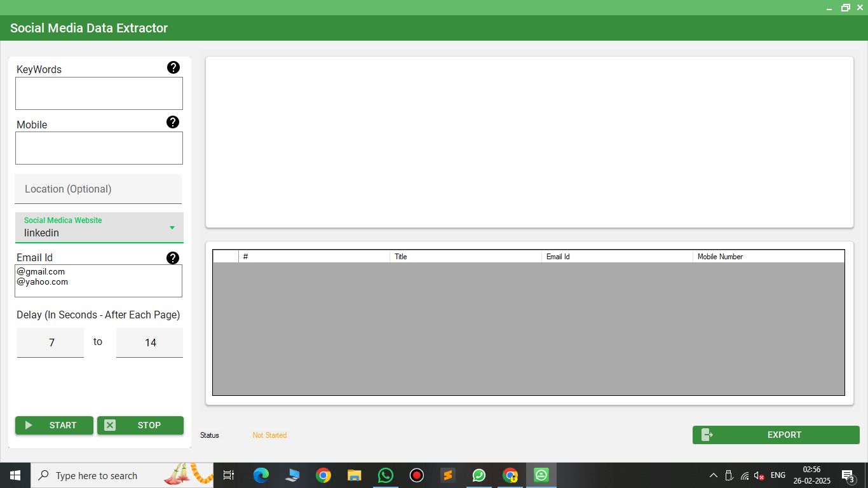
Task: Select the # column header
Action: [x=314, y=257]
